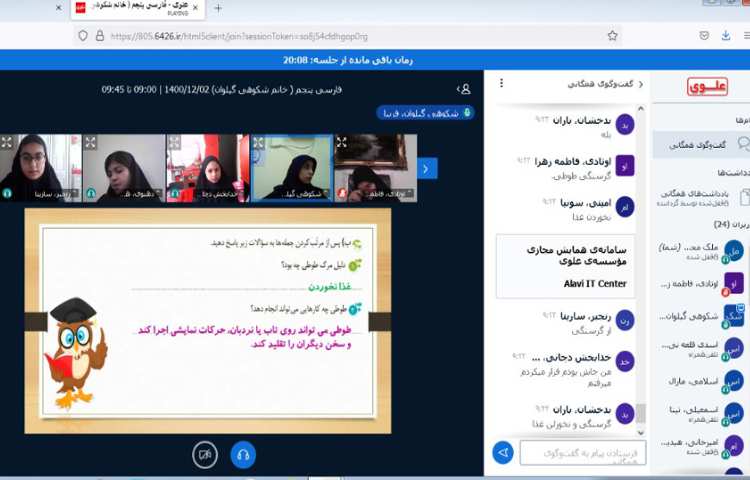Click the Alavi IT Center welcome message
This screenshot has width=750, height=480.
(566, 266)
